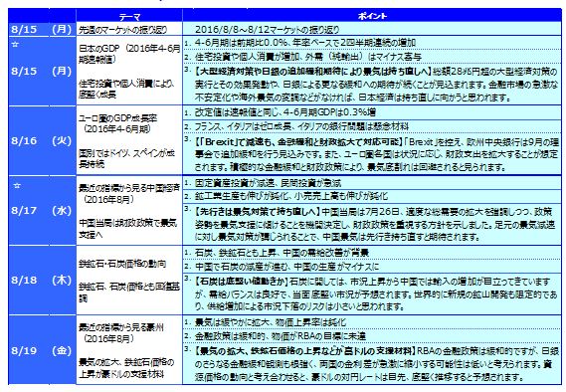566x392 pixels.
Task: Click the 8/18 (木) date cell
Action: [x=42, y=281]
